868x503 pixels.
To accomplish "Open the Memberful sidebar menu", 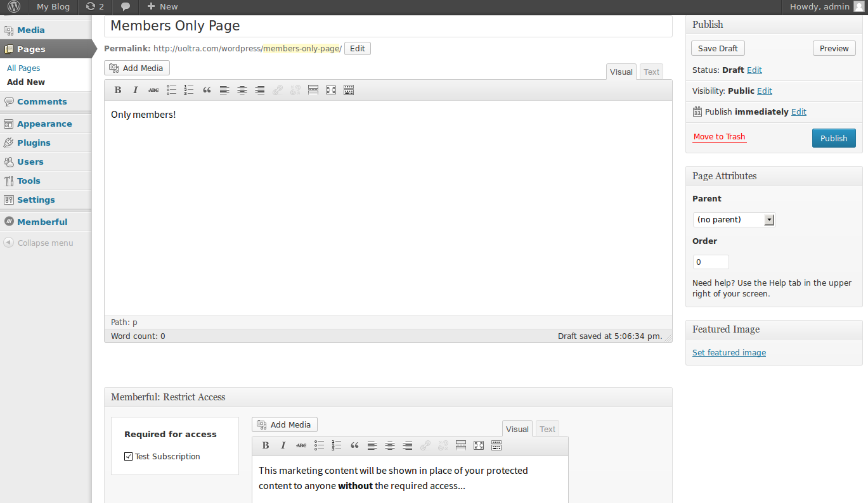I will tap(42, 222).
